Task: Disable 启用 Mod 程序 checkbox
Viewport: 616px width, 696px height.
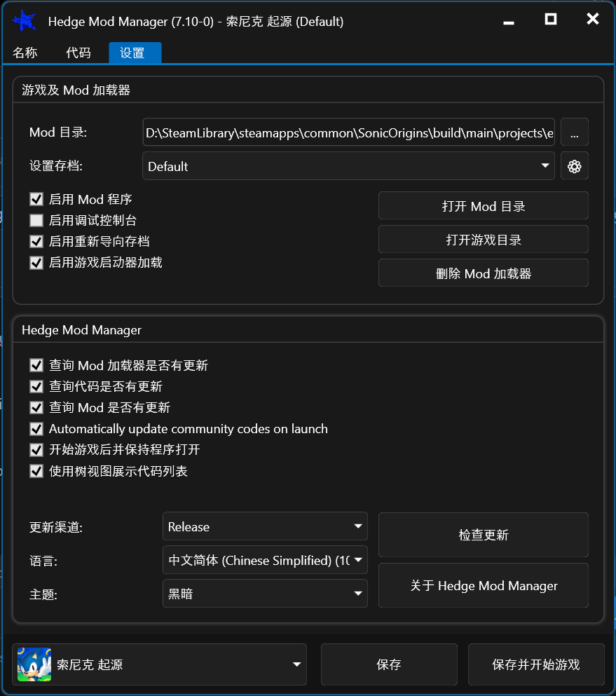Action: [x=36, y=199]
